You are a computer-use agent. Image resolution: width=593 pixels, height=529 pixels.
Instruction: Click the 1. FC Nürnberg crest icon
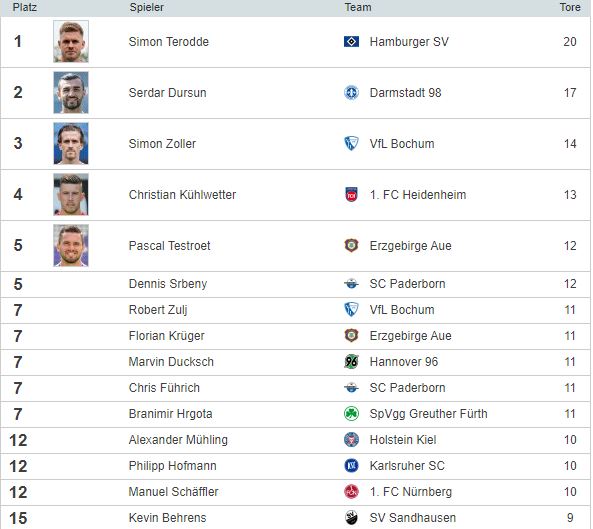pyautogui.click(x=351, y=492)
